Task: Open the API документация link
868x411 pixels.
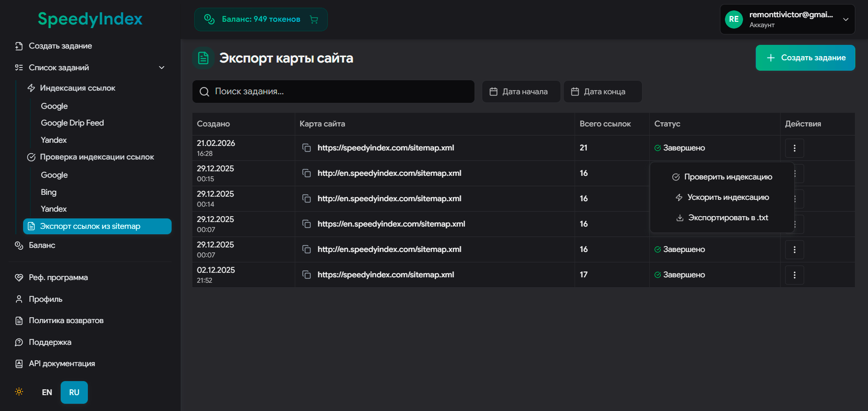Action: click(62, 363)
